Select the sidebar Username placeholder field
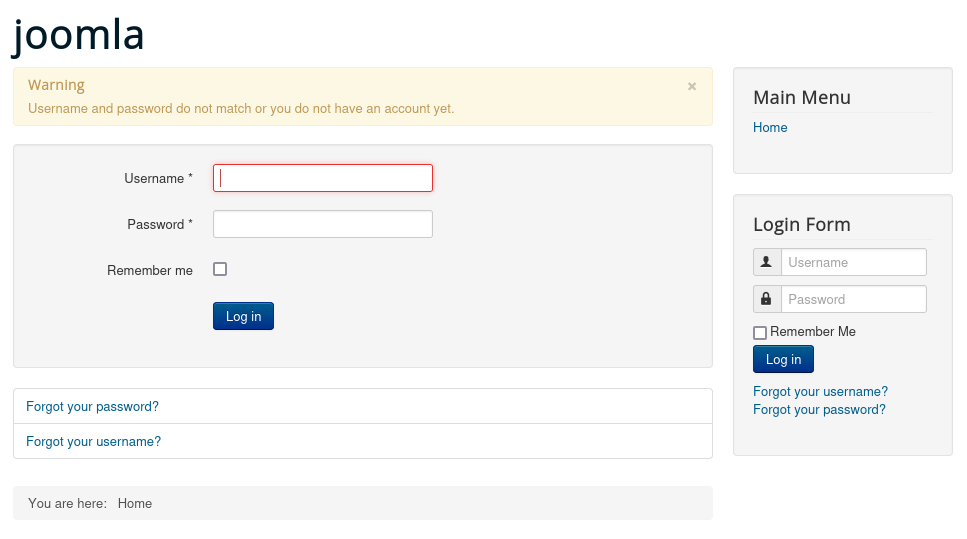The height and width of the screenshot is (539, 967). (x=853, y=262)
